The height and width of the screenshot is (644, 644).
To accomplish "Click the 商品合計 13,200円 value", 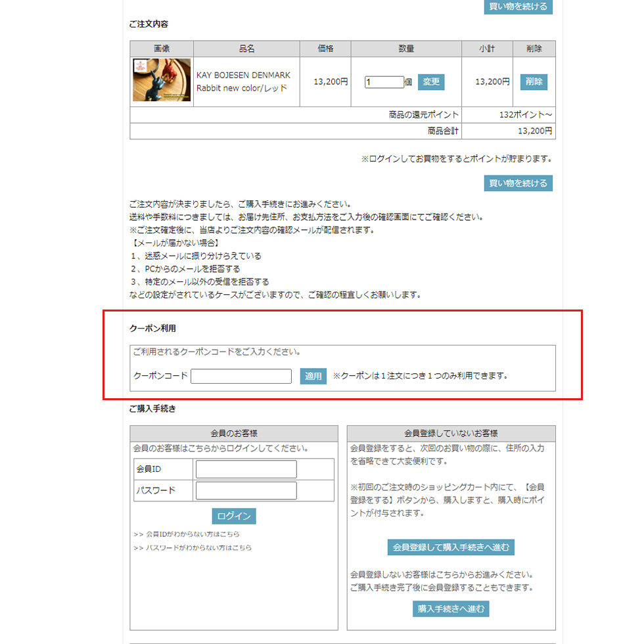I will click(535, 131).
